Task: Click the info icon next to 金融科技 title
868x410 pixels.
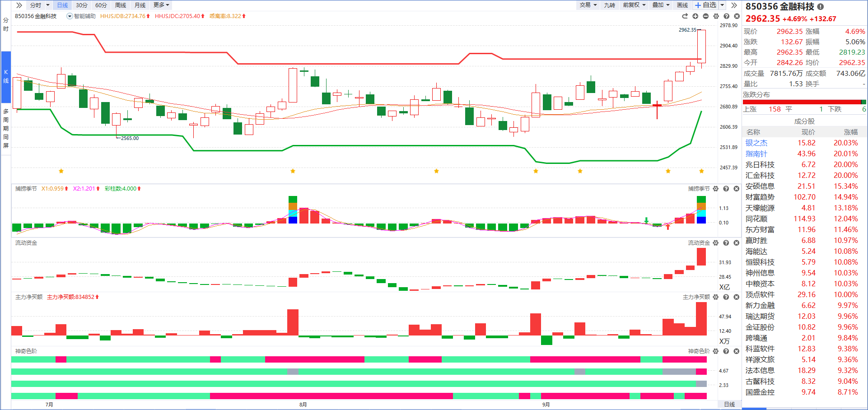Action: [x=821, y=7]
